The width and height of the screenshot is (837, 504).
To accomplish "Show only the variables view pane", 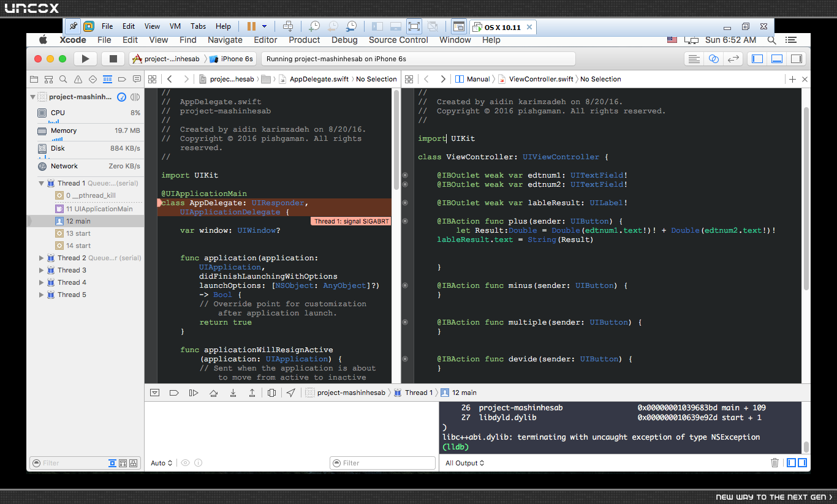I will 791,463.
